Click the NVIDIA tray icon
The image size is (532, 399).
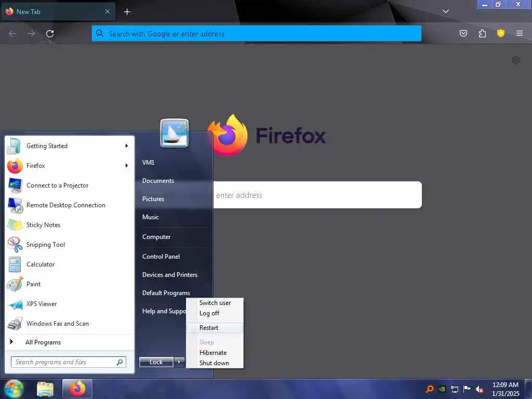coord(442,389)
